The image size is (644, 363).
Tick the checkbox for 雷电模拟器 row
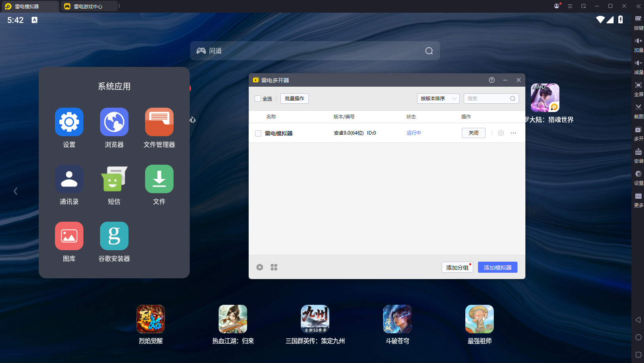pyautogui.click(x=258, y=133)
